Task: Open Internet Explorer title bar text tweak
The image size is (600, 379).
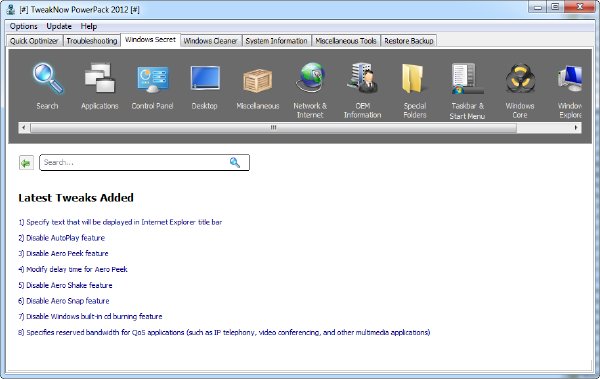Action: click(x=120, y=222)
